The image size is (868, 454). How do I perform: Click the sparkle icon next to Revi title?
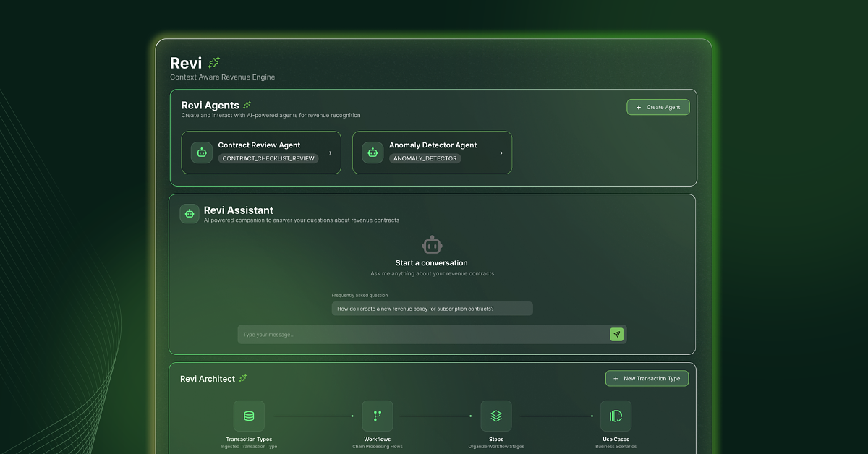pyautogui.click(x=213, y=62)
